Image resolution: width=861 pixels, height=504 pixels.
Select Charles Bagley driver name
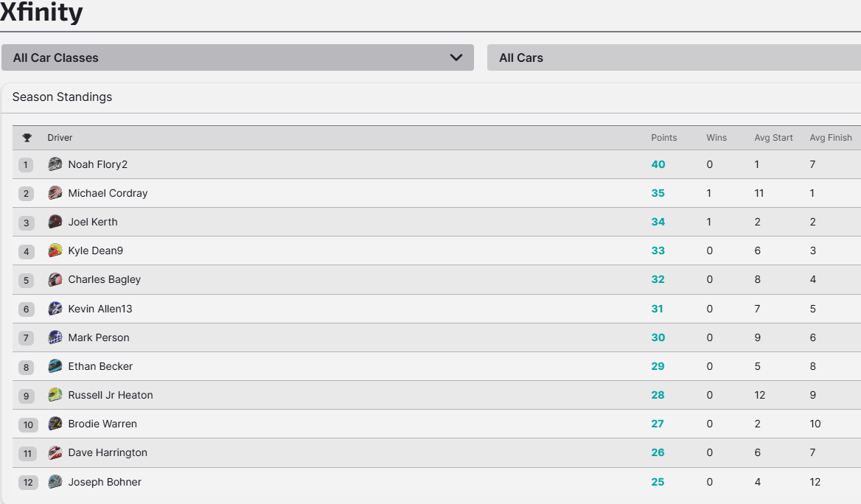coord(104,279)
